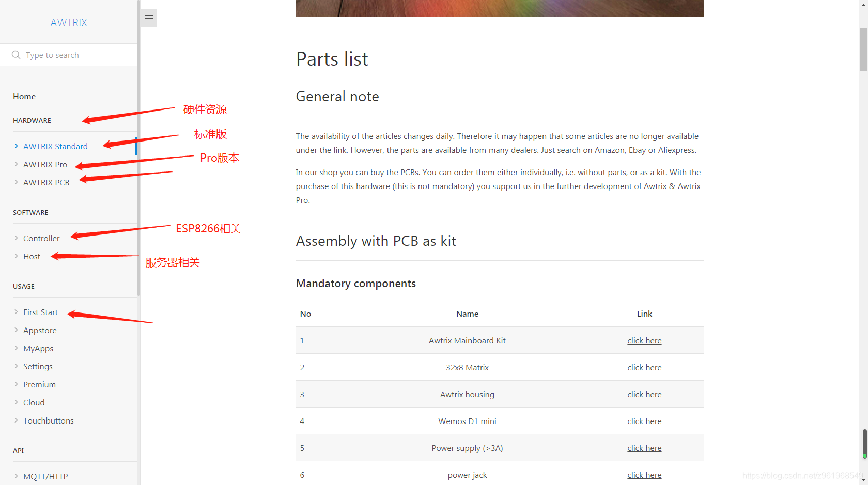This screenshot has width=868, height=485.
Task: Click the banner image at top
Action: pos(500,8)
